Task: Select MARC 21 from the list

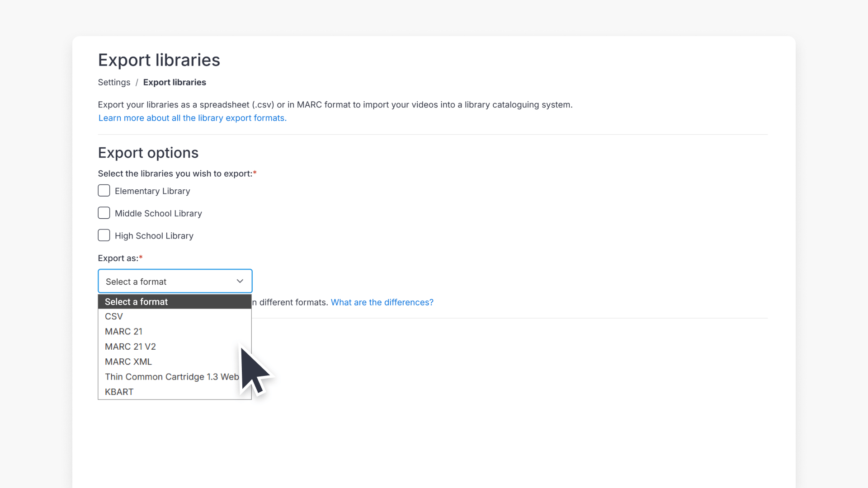Action: point(123,331)
